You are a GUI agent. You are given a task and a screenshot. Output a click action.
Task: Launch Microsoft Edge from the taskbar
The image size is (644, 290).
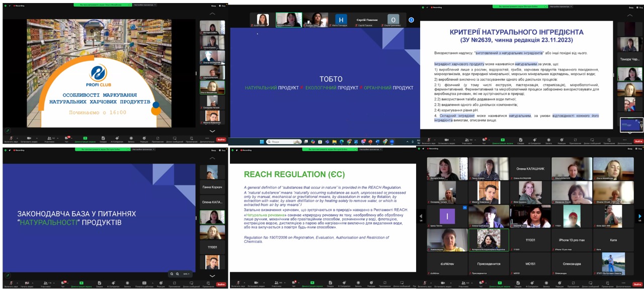342,142
